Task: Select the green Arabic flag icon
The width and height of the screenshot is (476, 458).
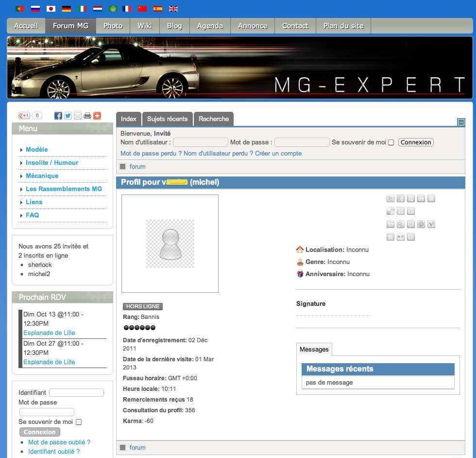Action: tap(113, 9)
